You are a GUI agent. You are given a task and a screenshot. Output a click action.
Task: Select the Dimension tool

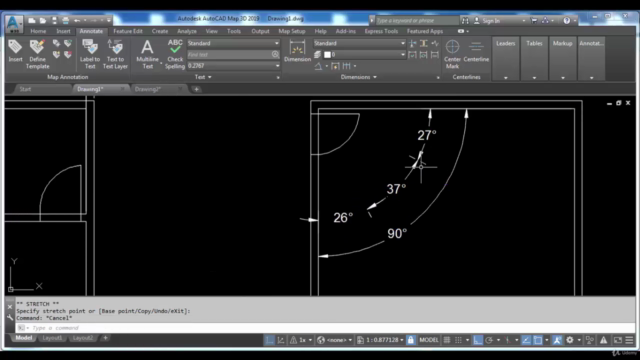(297, 51)
